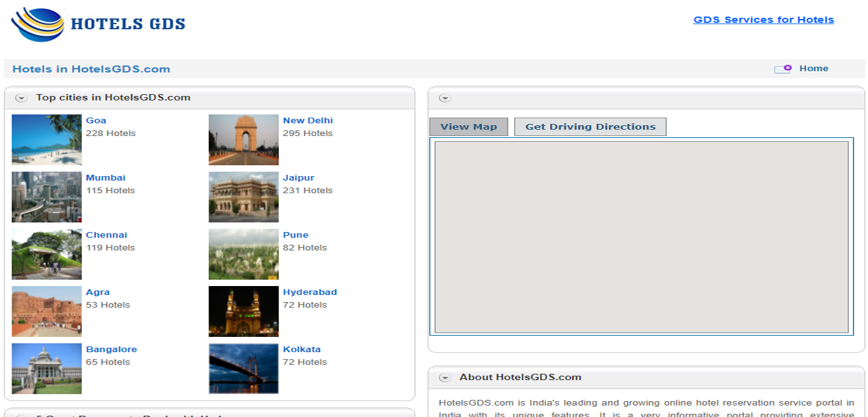868x417 pixels.
Task: Click the HOTELS GDS brand name text
Action: pos(128,24)
